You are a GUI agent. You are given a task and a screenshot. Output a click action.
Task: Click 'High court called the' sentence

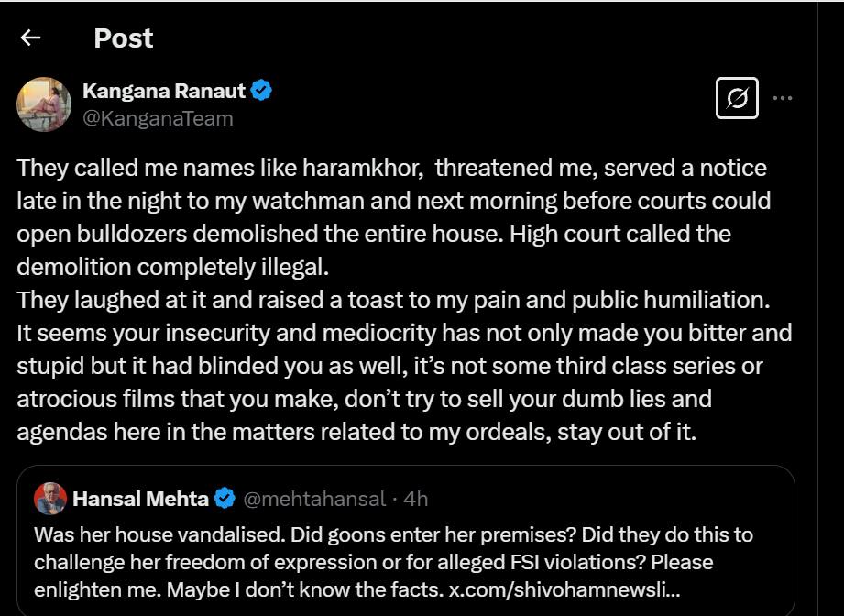(620, 234)
